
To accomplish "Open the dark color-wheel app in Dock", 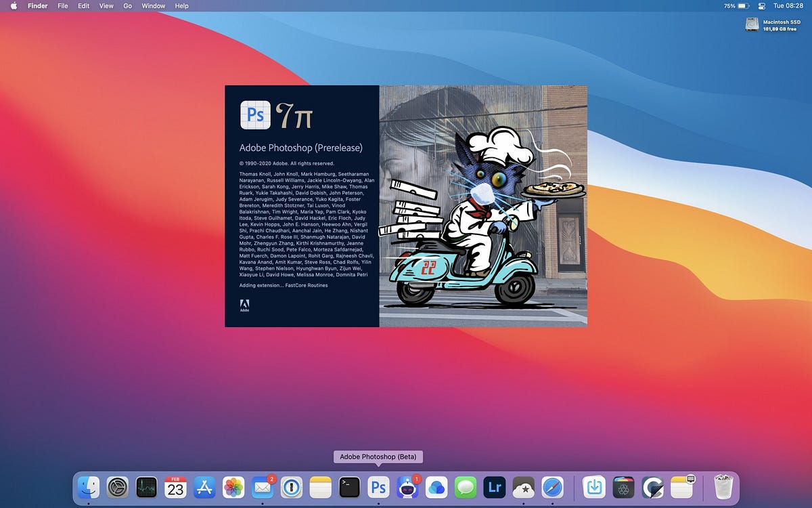I will (623, 487).
